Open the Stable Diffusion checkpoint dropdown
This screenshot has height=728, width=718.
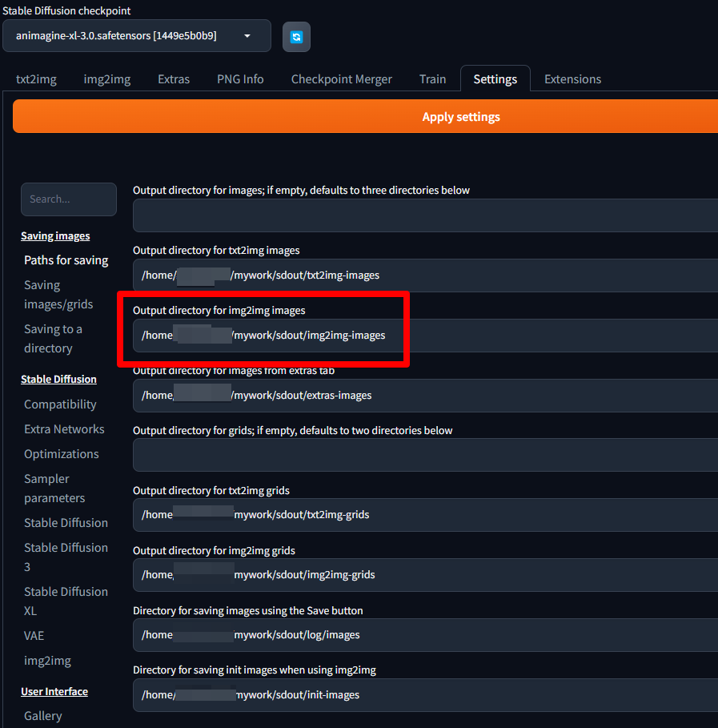pyautogui.click(x=137, y=36)
